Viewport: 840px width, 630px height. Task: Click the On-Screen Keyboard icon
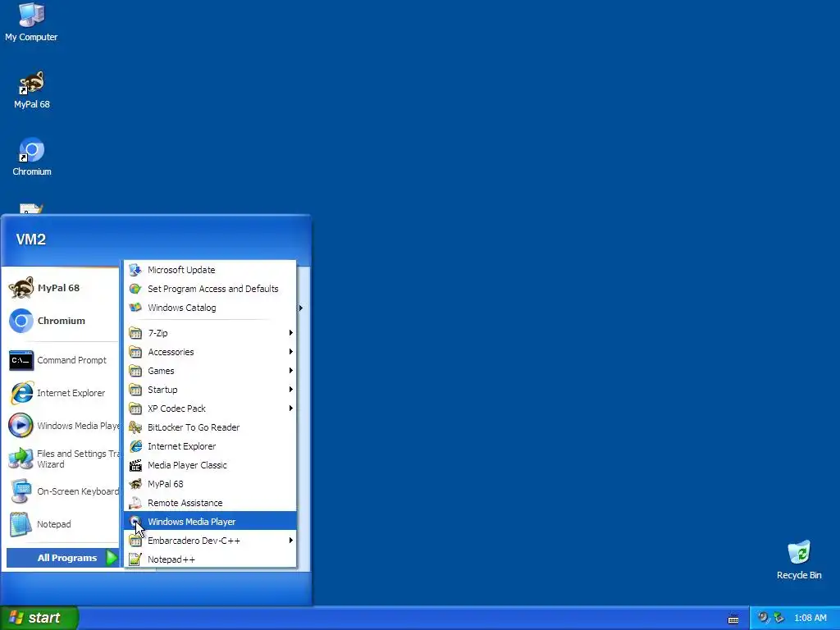21,491
